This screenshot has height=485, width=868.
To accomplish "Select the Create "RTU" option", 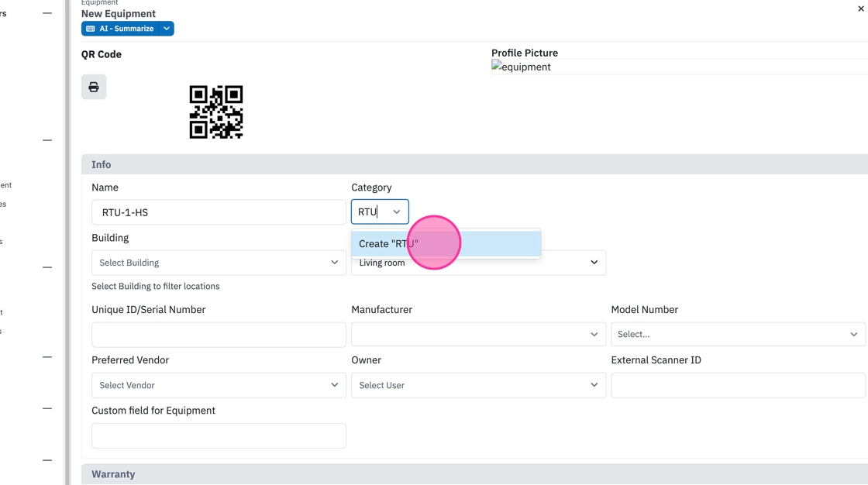I will click(x=446, y=243).
